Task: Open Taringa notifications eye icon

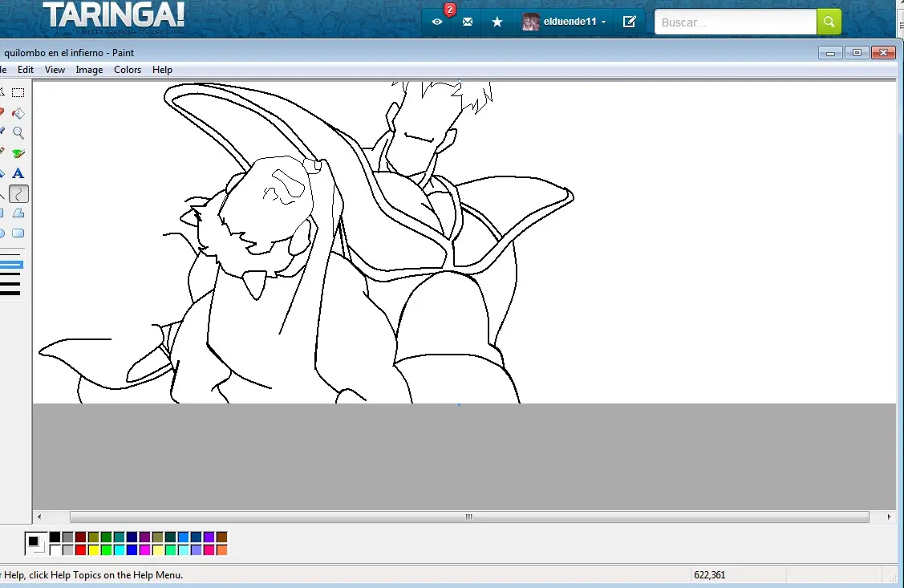Action: 437,22
